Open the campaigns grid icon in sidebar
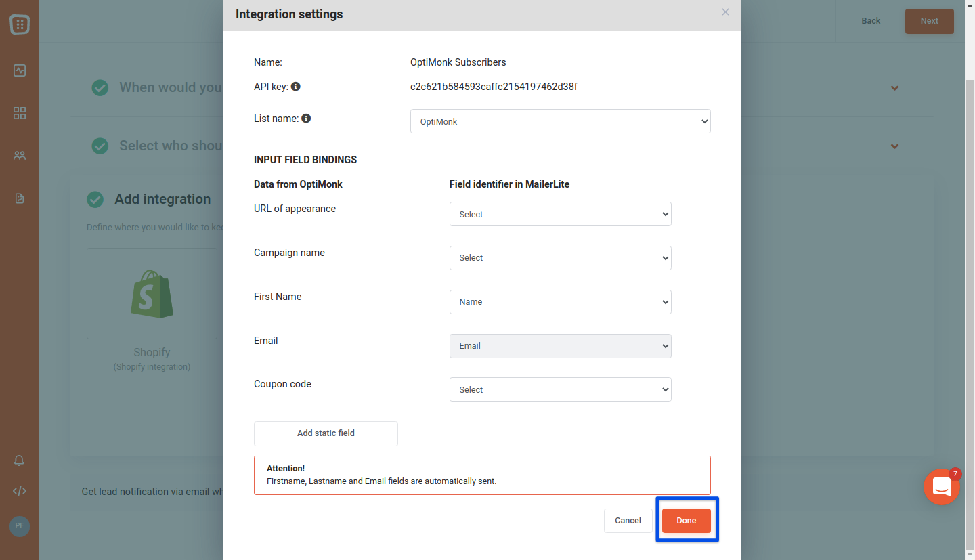Image resolution: width=975 pixels, height=560 pixels. 20,113
